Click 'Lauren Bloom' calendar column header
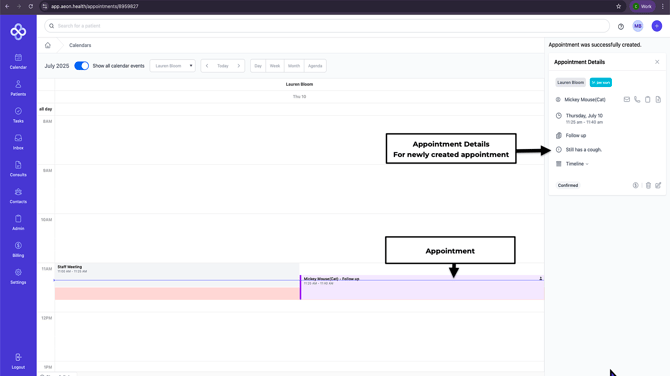The image size is (670, 376). pyautogui.click(x=299, y=84)
